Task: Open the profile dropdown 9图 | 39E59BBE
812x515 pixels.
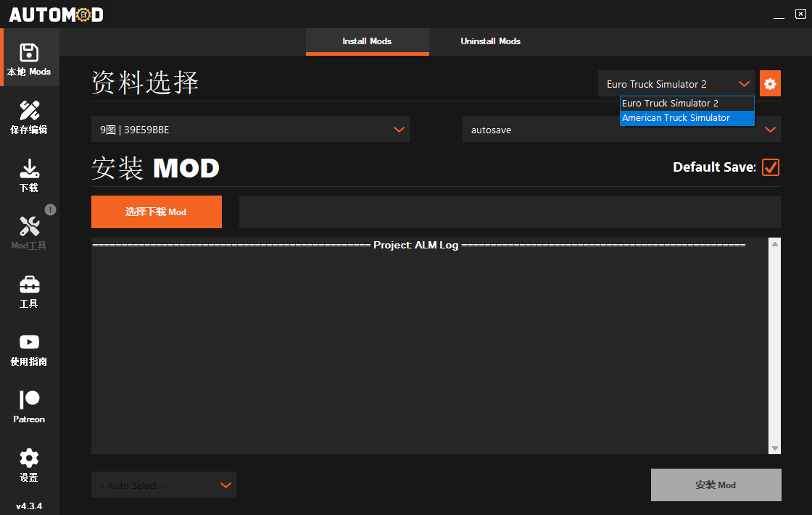Action: pos(250,130)
